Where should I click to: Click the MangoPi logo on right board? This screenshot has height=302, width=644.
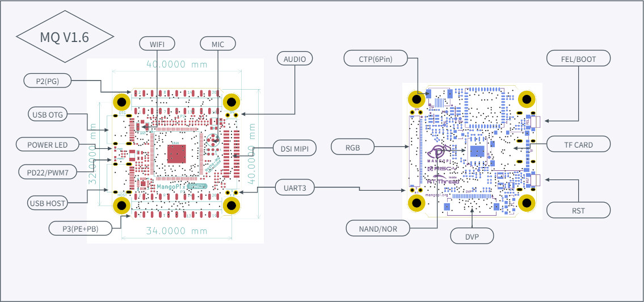point(438,152)
